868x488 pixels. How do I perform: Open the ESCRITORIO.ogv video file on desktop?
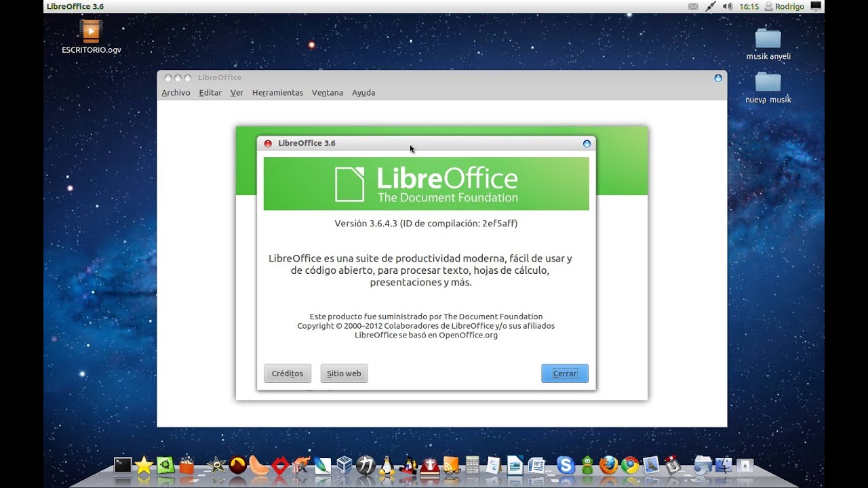[91, 37]
